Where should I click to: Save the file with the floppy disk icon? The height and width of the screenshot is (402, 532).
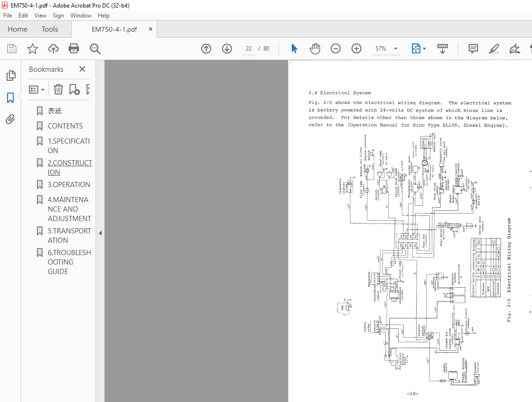pyautogui.click(x=11, y=49)
